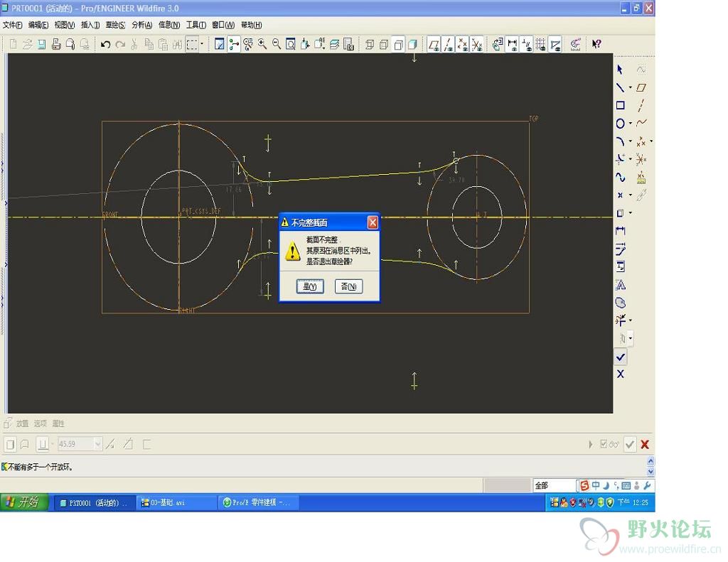Image resolution: width=728 pixels, height=562 pixels.
Task: Click the blue X to quit sketch
Action: tap(620, 374)
